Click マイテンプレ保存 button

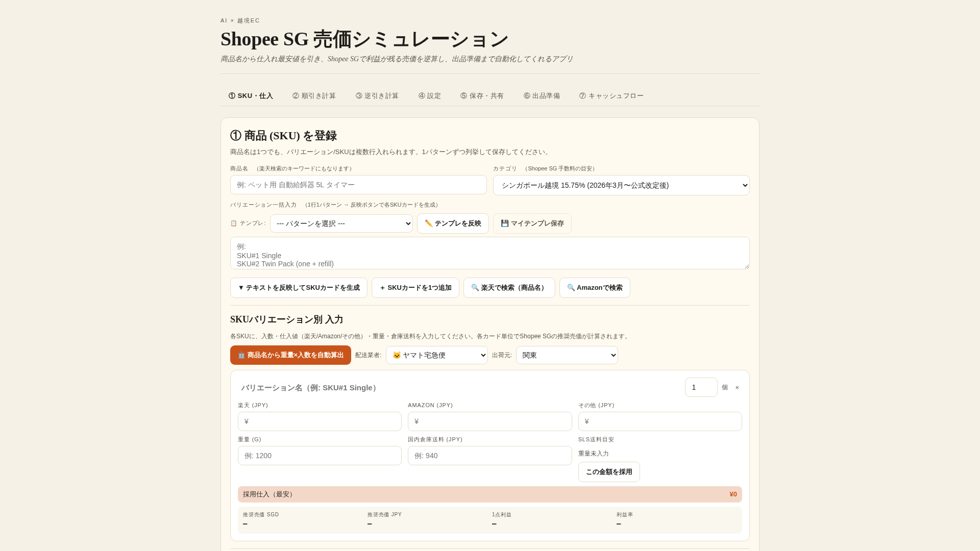click(532, 223)
